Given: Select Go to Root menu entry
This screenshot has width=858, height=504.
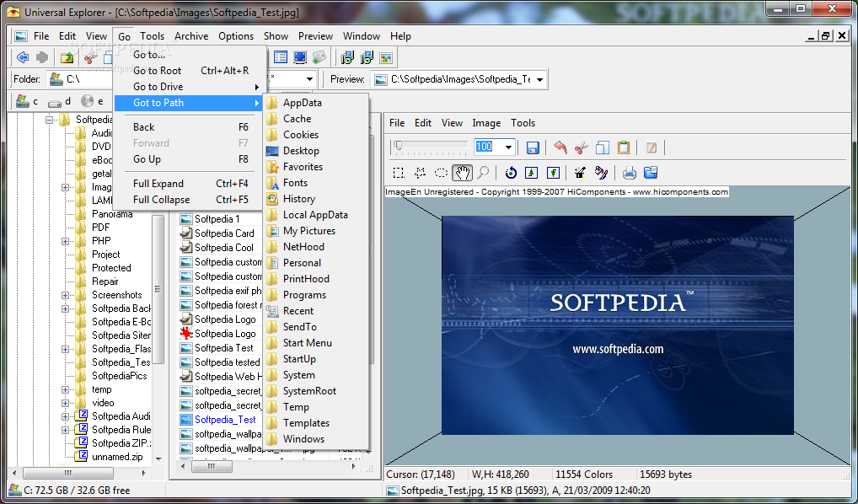Looking at the screenshot, I should [157, 71].
